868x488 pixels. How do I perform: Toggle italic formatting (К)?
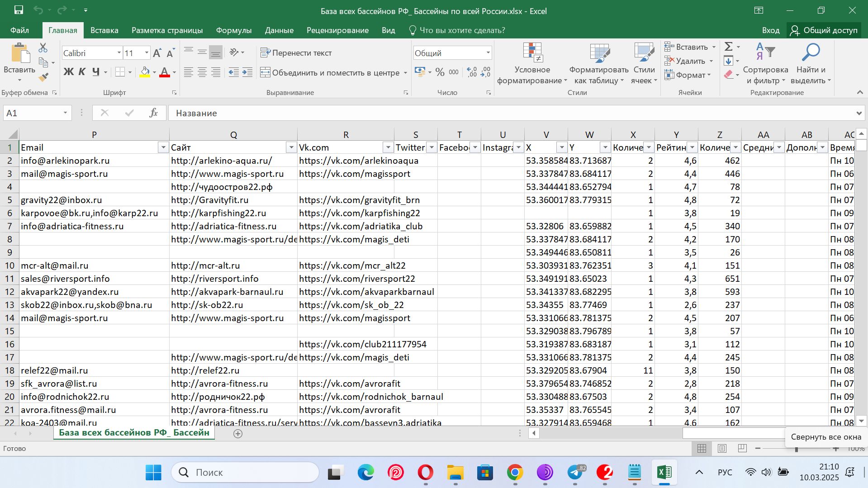coord(82,72)
